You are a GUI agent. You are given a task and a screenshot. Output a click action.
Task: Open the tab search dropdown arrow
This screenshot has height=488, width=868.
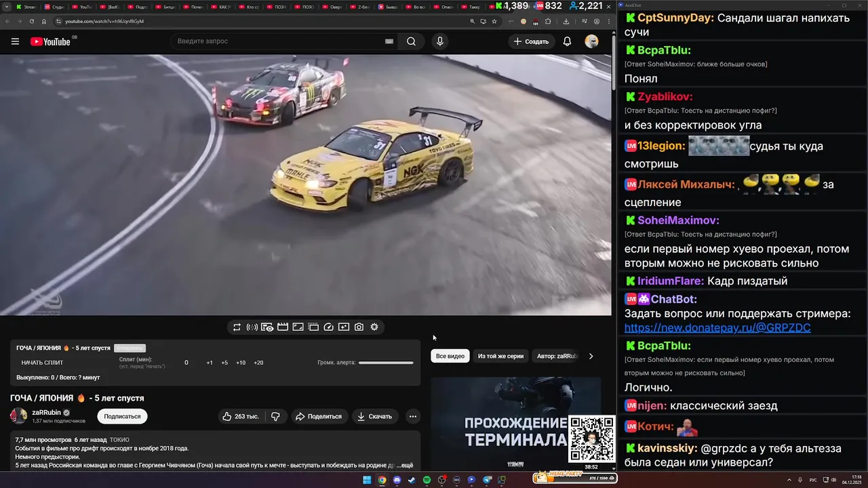coord(7,7)
